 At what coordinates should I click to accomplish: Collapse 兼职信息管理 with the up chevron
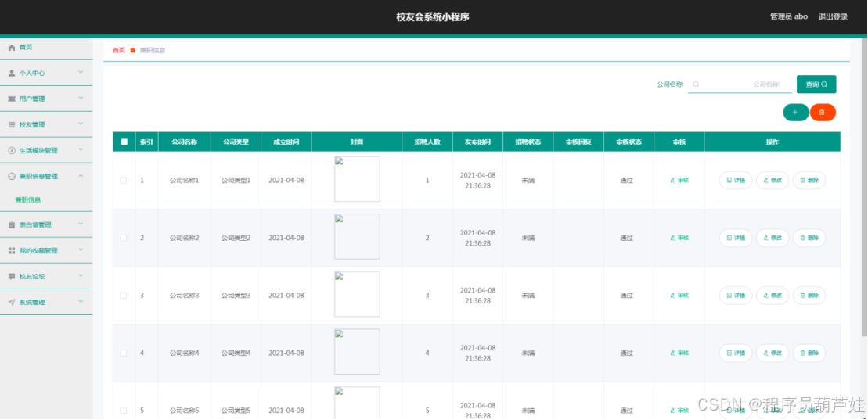[81, 176]
